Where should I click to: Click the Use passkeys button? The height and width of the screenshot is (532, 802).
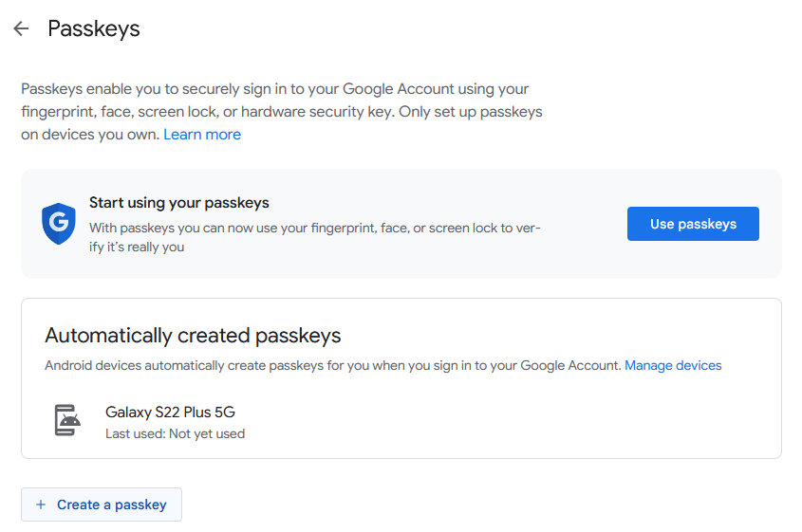tap(693, 224)
